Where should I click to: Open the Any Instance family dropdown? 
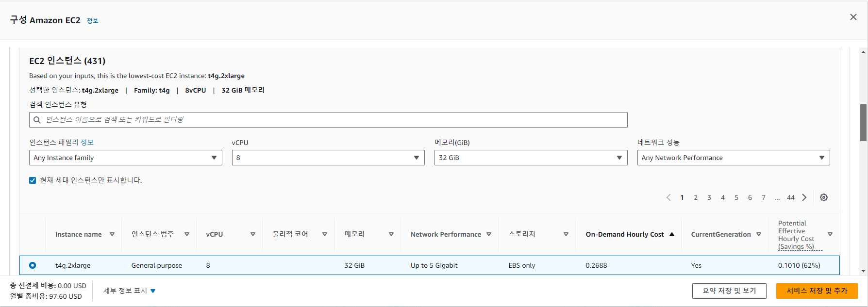click(x=126, y=158)
